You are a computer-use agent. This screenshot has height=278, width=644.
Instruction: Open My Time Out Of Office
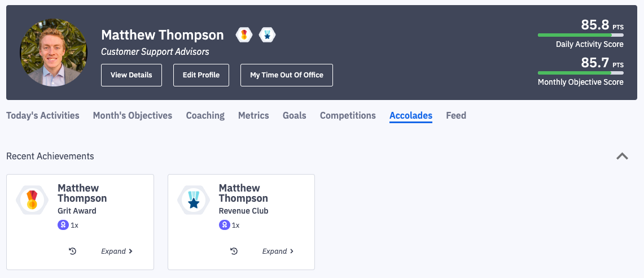pyautogui.click(x=287, y=75)
